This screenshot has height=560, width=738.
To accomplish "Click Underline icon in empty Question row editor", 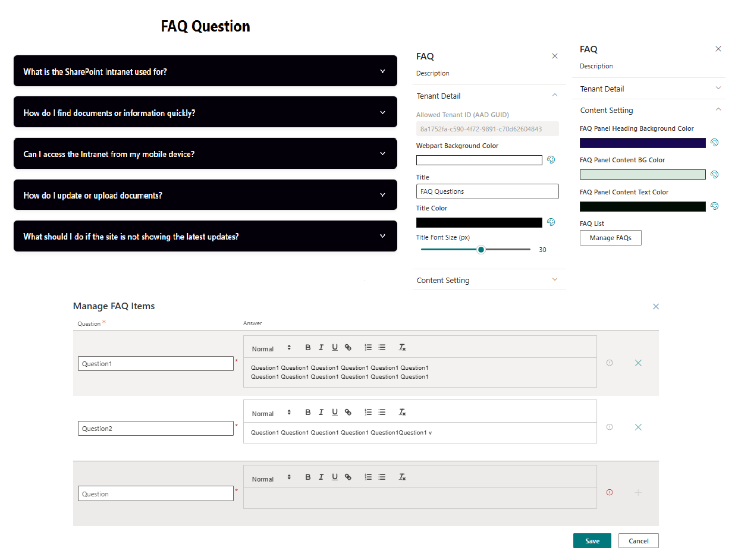I will pyautogui.click(x=335, y=477).
